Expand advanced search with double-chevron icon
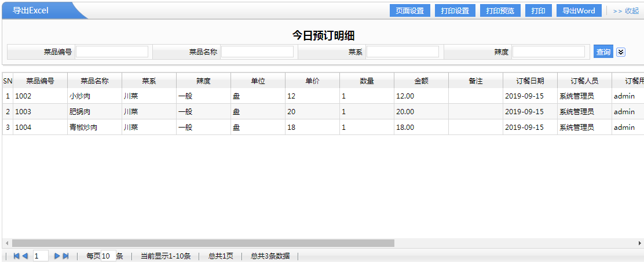Image resolution: width=644 pixels, height=262 pixels. 621,52
